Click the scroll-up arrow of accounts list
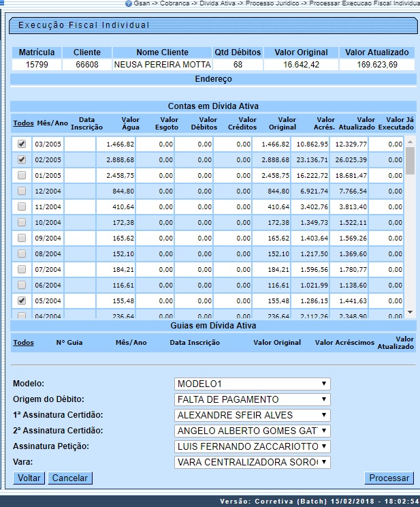The image size is (420, 507). click(x=410, y=142)
